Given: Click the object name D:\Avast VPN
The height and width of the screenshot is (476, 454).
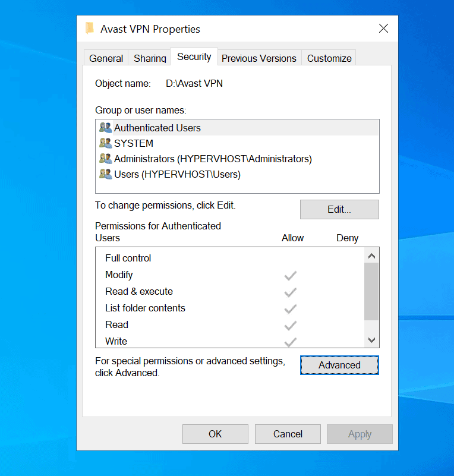Looking at the screenshot, I should [x=194, y=83].
